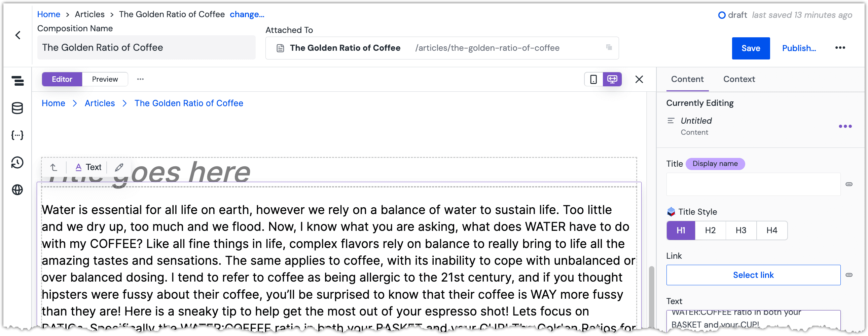Image resolution: width=868 pixels, height=336 pixels.
Task: Set Title Style to H3
Action: (741, 230)
